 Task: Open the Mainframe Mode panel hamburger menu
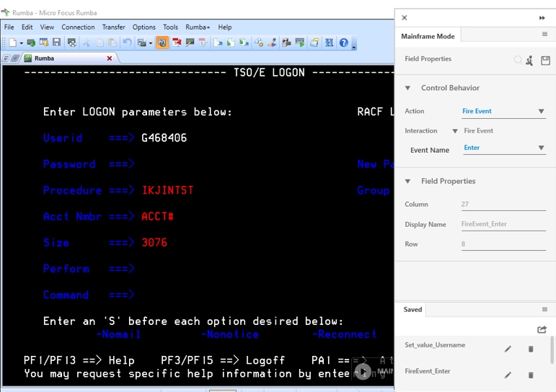coord(544,34)
